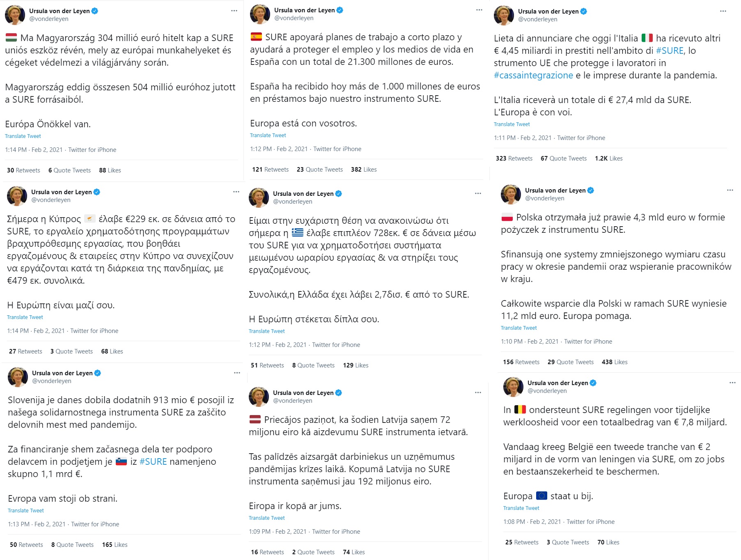Click the Polish flag emoji before Polska
The width and height of the screenshot is (741, 560).
(507, 217)
